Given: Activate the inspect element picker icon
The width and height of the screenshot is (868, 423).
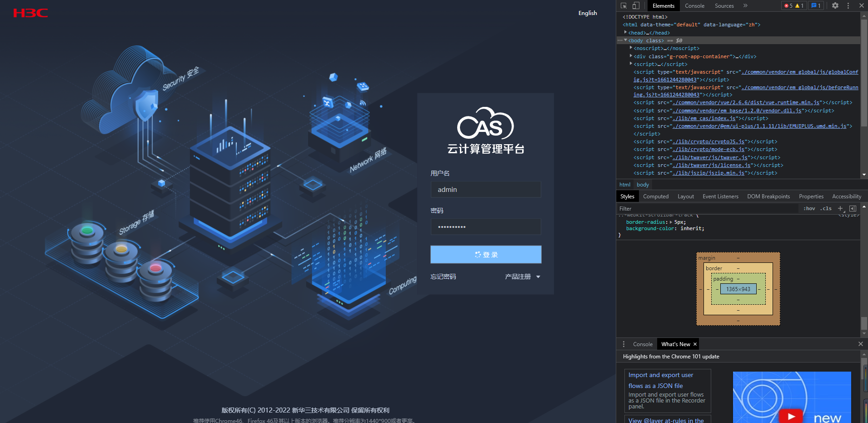Looking at the screenshot, I should (x=624, y=6).
